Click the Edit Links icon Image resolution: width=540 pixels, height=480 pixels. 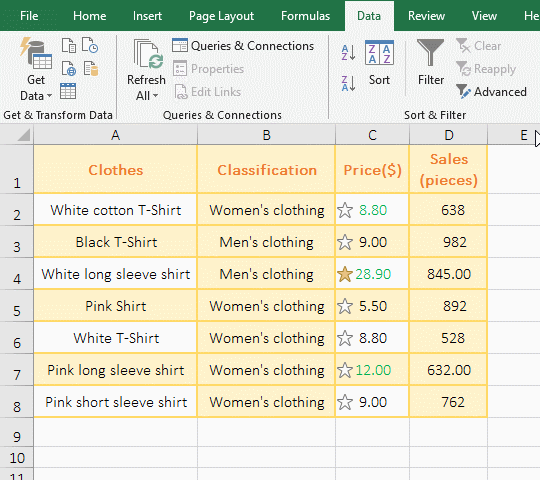(181, 92)
